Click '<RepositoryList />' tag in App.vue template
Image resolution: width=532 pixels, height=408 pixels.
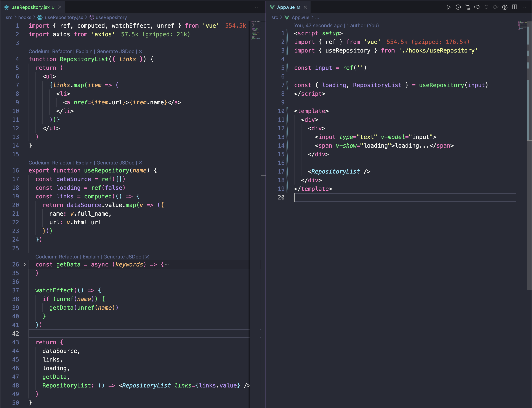pyautogui.click(x=339, y=171)
